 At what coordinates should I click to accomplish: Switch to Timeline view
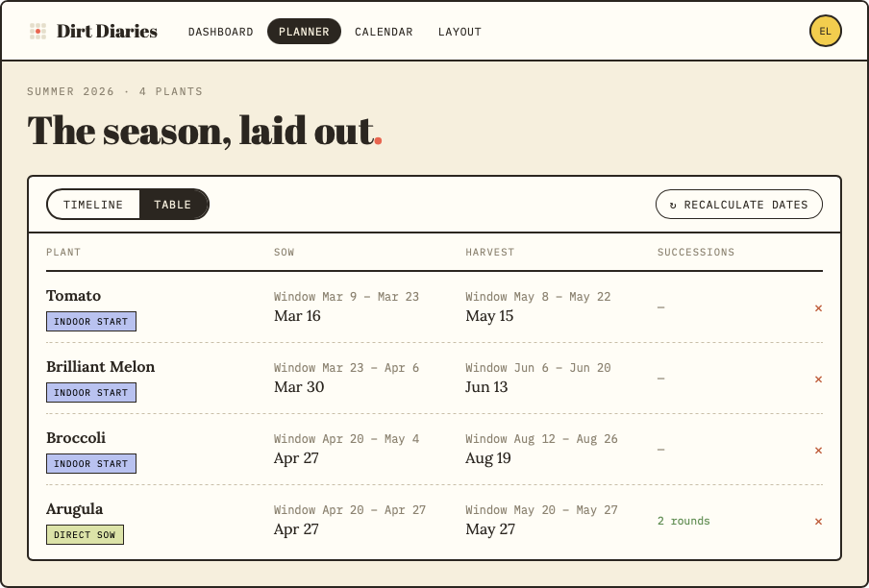point(93,205)
